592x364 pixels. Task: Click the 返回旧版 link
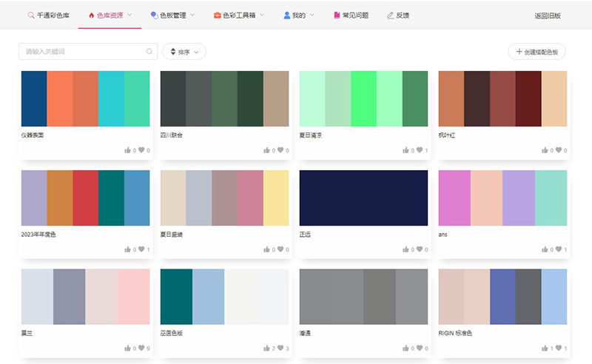click(x=547, y=15)
